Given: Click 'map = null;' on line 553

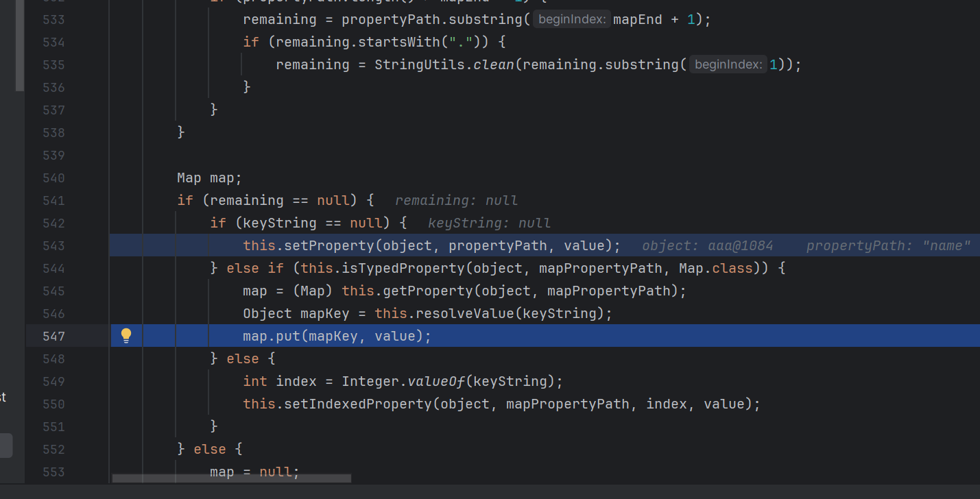Looking at the screenshot, I should tap(255, 472).
